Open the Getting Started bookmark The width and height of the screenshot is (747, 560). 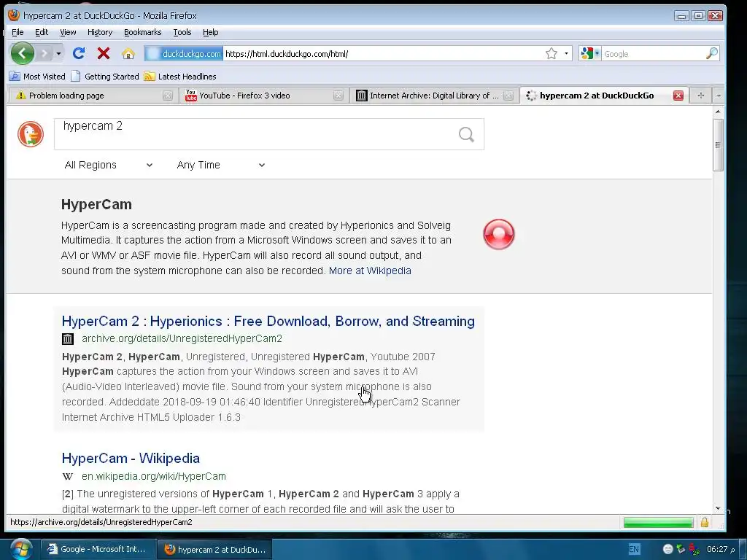[x=105, y=76]
